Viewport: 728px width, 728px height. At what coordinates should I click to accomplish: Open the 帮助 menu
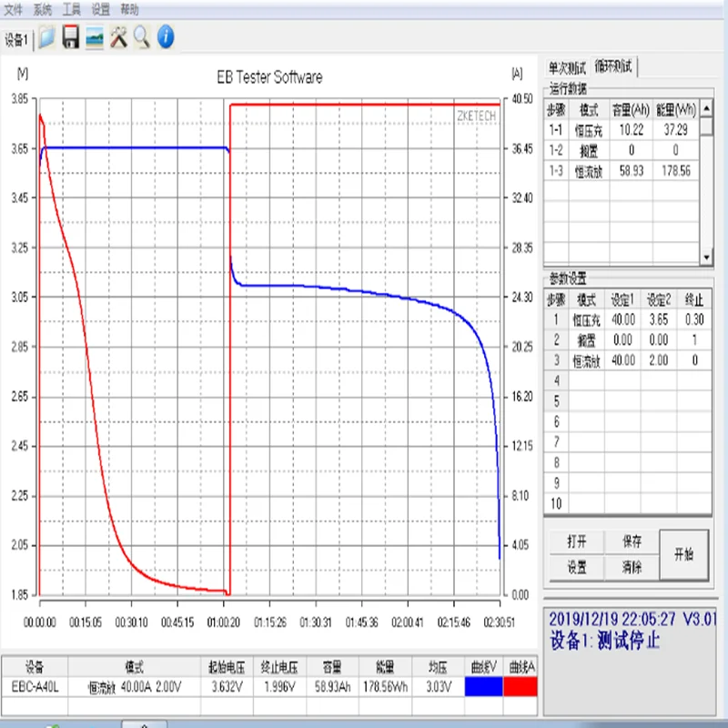pyautogui.click(x=130, y=10)
